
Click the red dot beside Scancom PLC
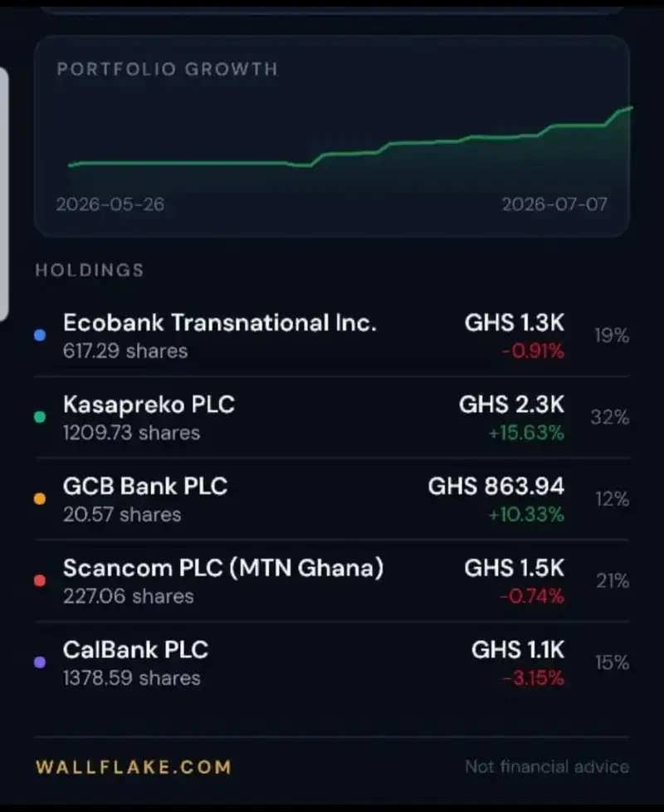(x=40, y=580)
